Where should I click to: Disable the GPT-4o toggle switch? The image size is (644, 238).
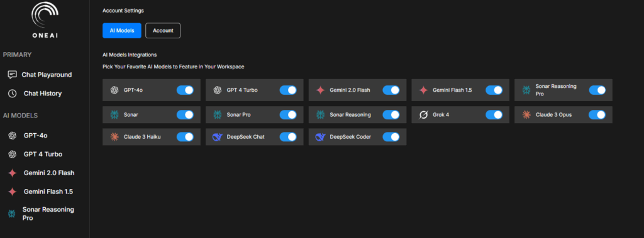(186, 90)
